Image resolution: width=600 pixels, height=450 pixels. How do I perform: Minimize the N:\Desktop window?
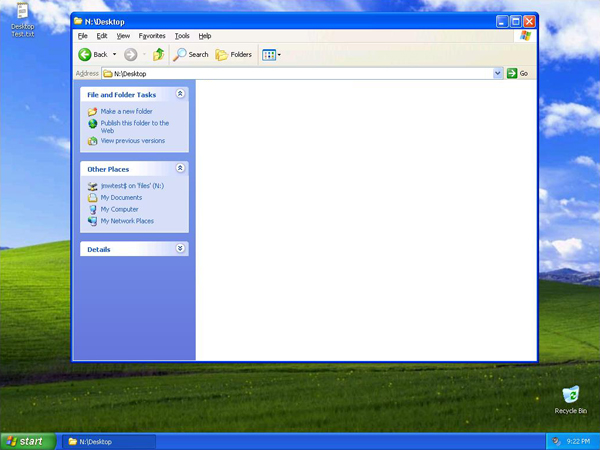point(502,22)
